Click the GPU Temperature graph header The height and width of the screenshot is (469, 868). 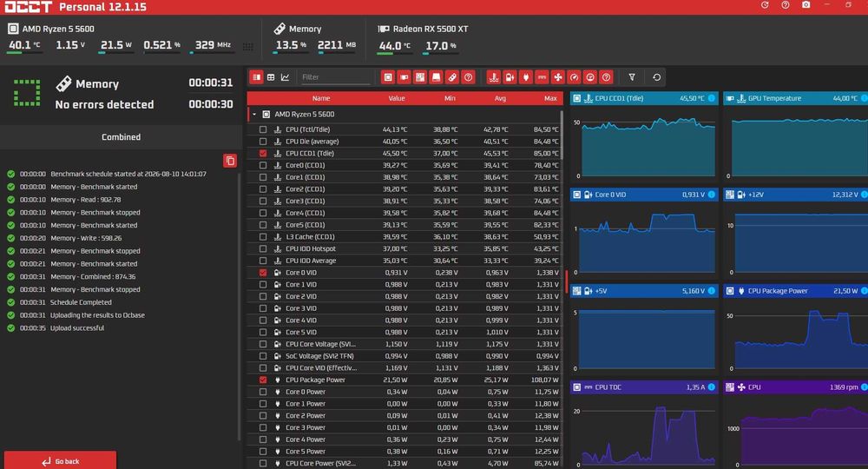pos(795,98)
